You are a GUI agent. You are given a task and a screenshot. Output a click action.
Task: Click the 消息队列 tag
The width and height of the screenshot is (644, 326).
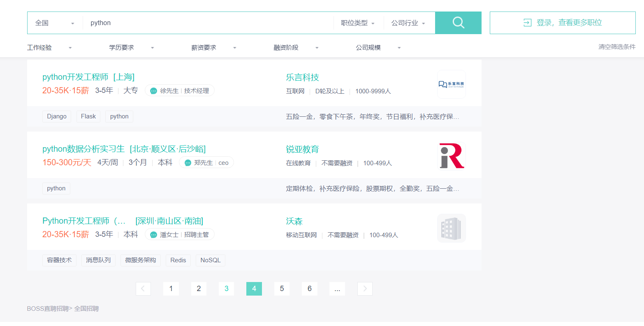[98, 260]
